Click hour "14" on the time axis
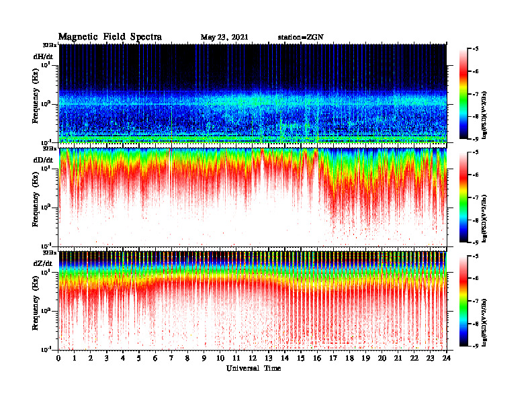The height and width of the screenshot is (411, 532). click(x=285, y=359)
